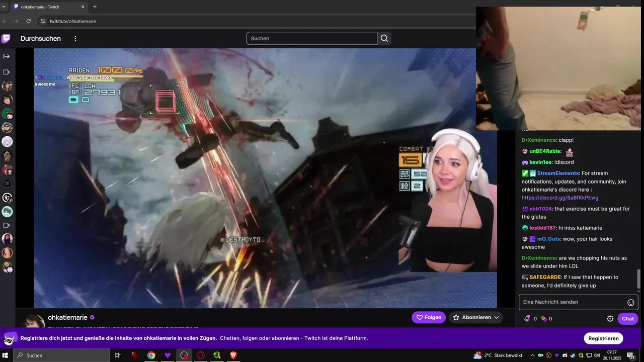Open the weather widget showing 2°C
Viewport: 644px width, 362px height.
(498, 355)
